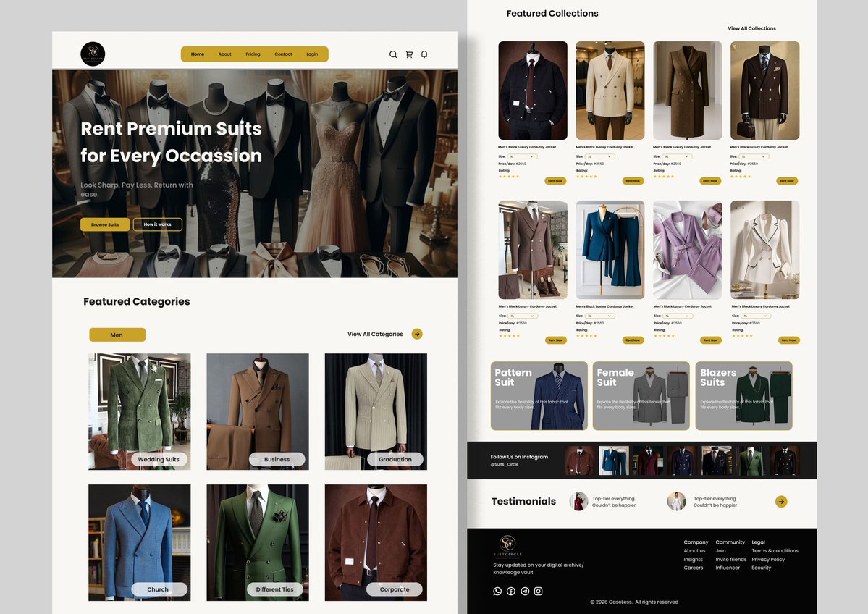This screenshot has height=614, width=868.
Task: Open Size dropdown under the burgundy pinstripe suit
Action: [x=754, y=156]
